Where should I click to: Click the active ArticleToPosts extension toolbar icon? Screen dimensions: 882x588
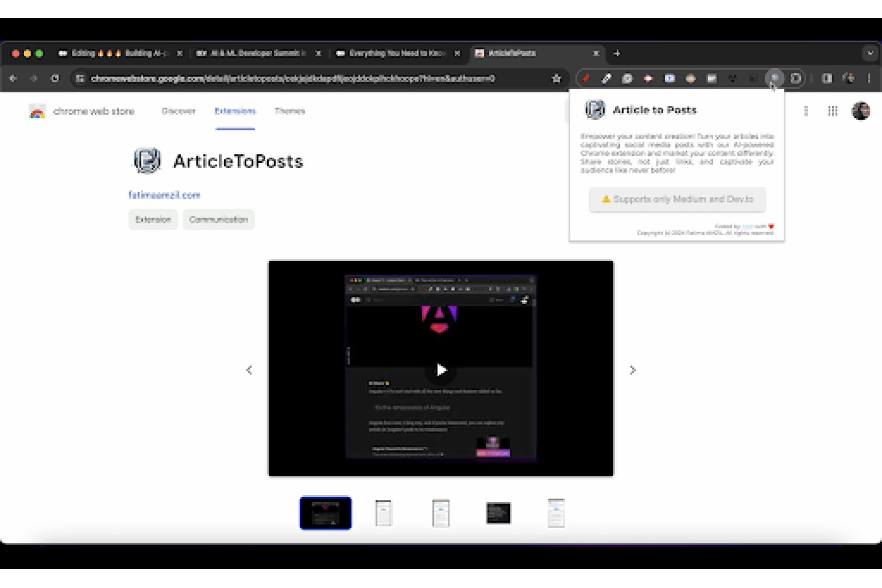pyautogui.click(x=775, y=78)
